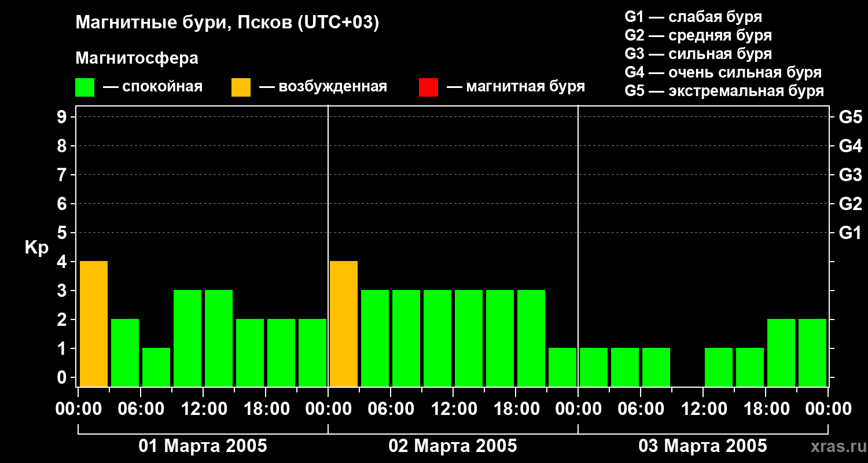Image resolution: width=868 pixels, height=463 pixels.
Task: Select the line 'G5 — экстремальная буря'
Action: point(724,91)
